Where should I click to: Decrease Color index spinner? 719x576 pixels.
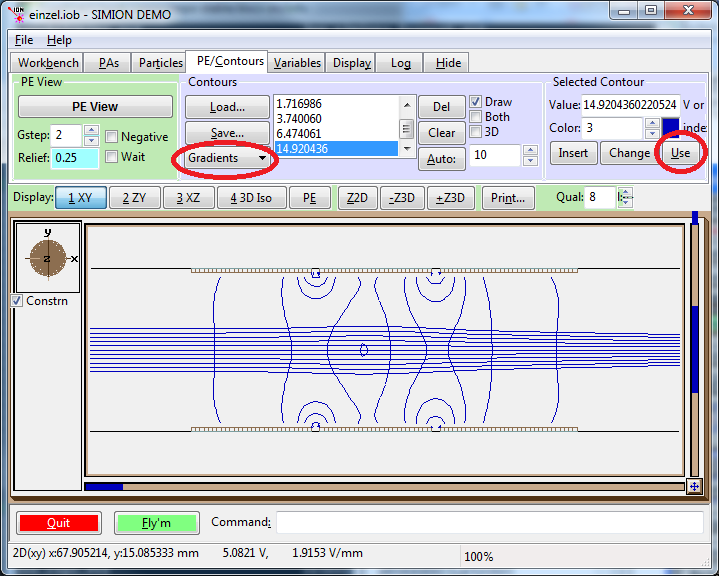tap(652, 133)
